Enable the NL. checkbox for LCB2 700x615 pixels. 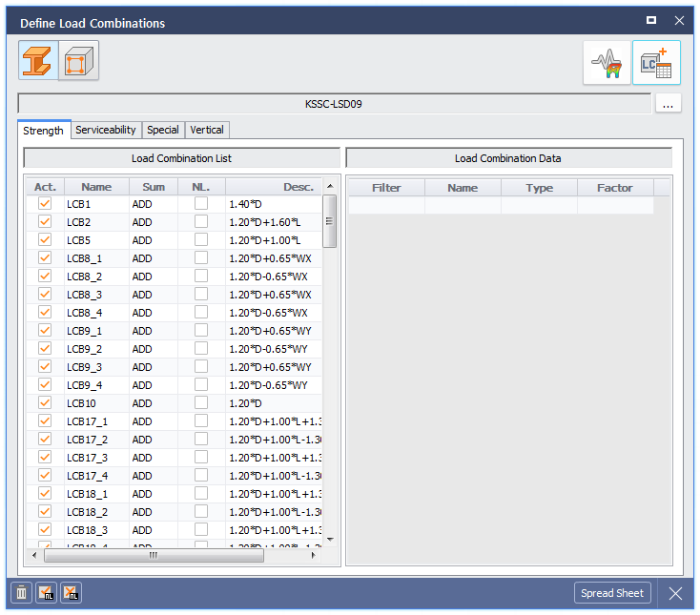201,222
